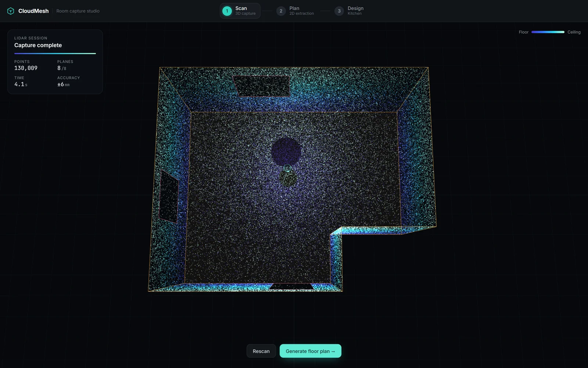This screenshot has height=368, width=588.
Task: Click the capture progress bar under Capture complete
Action: click(x=55, y=53)
